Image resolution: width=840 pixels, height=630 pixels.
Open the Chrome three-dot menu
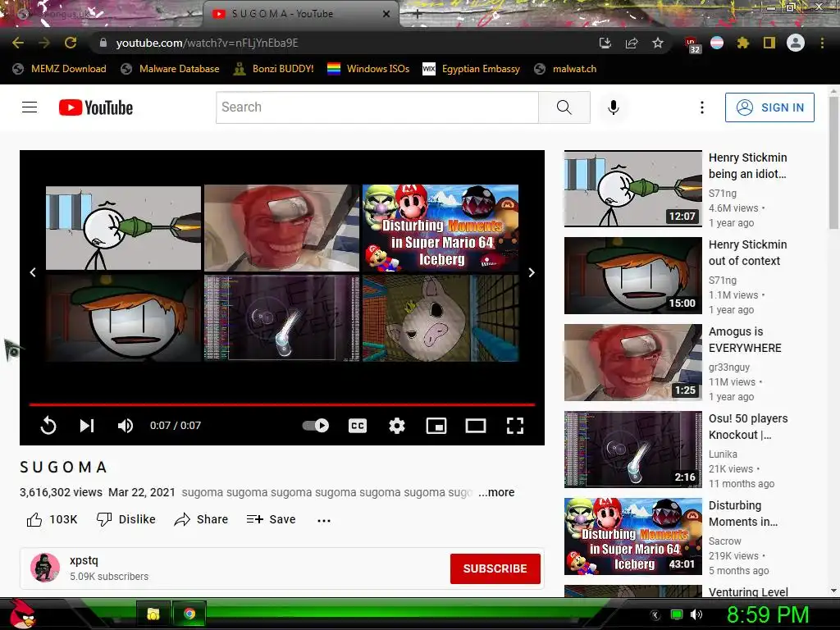[822, 43]
